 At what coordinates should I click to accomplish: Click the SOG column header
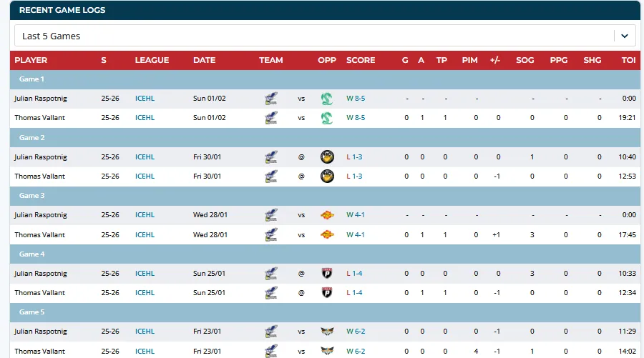525,60
